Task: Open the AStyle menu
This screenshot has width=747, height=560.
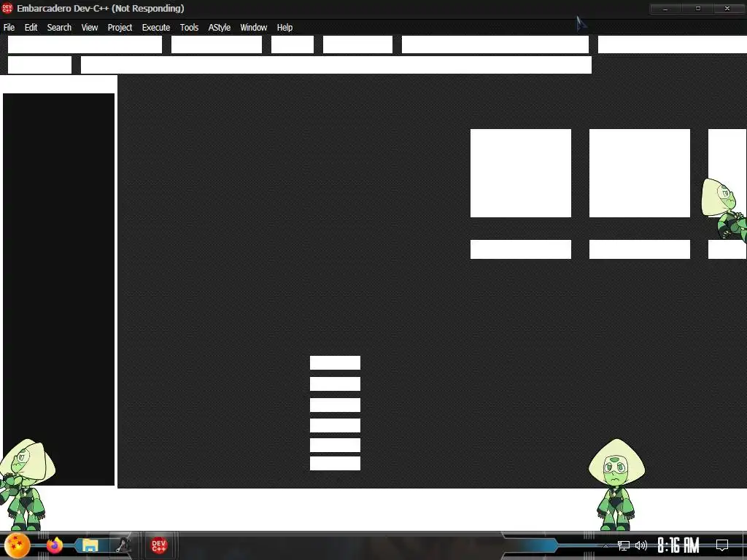Action: (x=219, y=28)
